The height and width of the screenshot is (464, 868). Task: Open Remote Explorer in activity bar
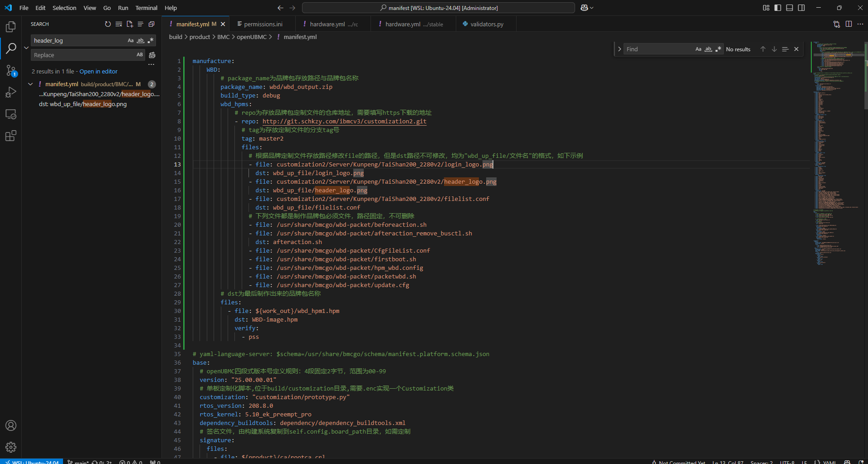click(11, 114)
